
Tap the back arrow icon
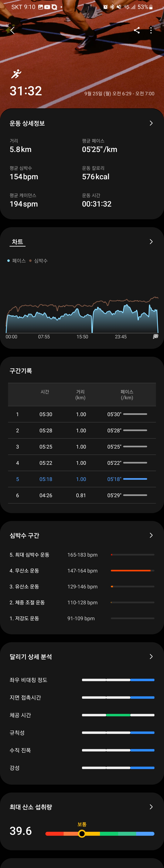[x=12, y=31]
